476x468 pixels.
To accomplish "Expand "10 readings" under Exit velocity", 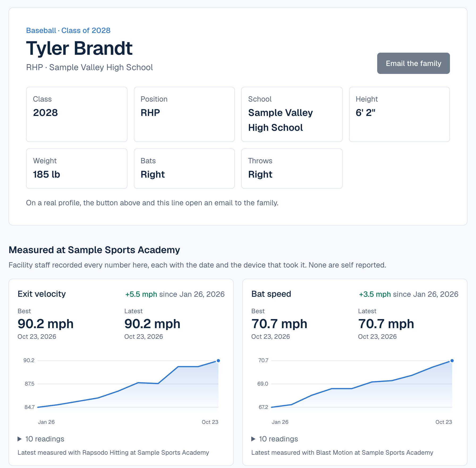I will (x=41, y=439).
